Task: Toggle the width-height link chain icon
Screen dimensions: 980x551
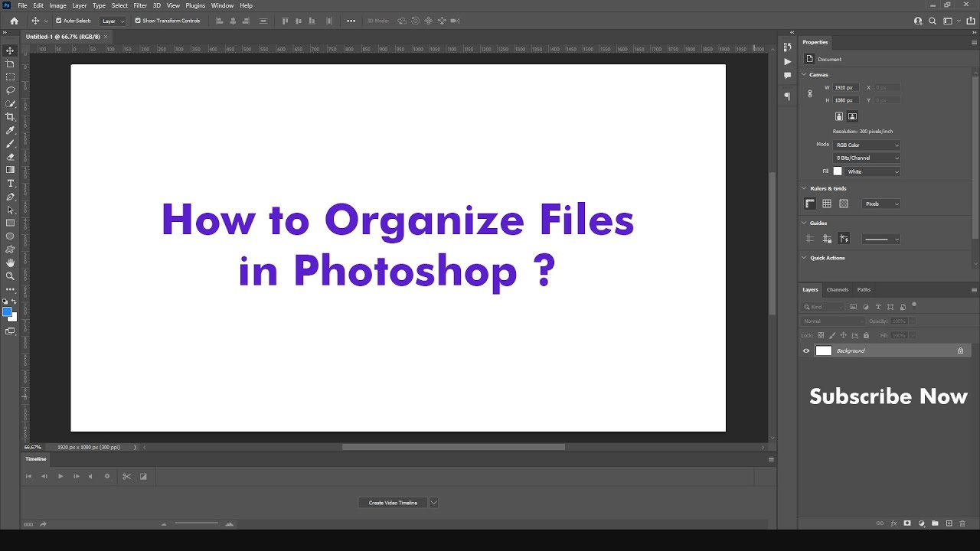Action: (810, 94)
